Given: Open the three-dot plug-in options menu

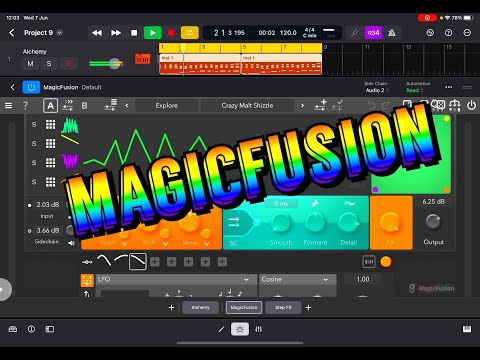Looking at the screenshot, I should [449, 87].
